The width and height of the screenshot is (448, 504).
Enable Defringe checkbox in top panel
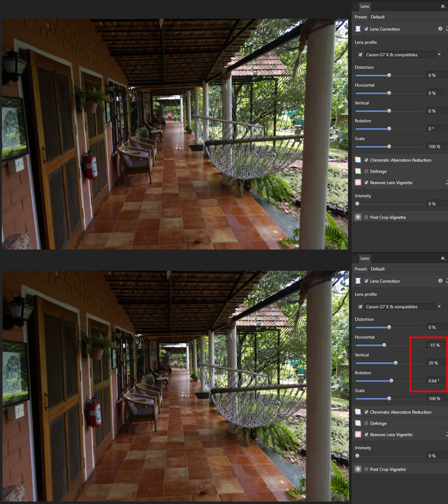coord(366,171)
